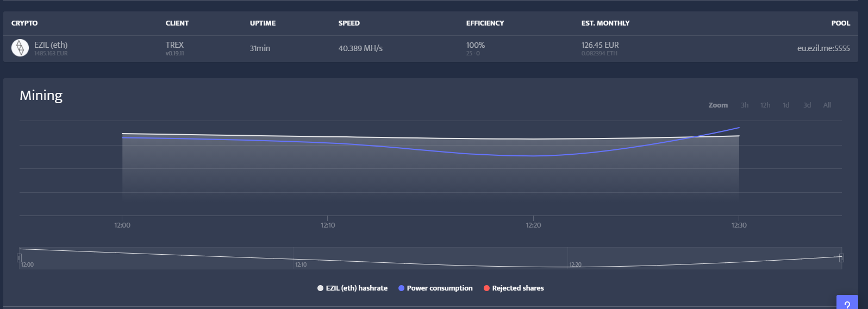Click the POOL column header

coord(840,23)
